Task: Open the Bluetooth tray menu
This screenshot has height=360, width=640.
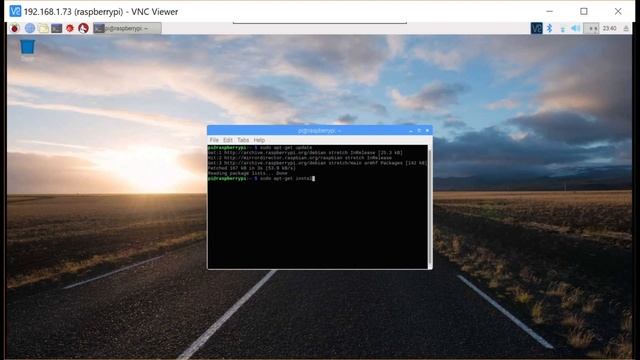Action: tap(549, 28)
